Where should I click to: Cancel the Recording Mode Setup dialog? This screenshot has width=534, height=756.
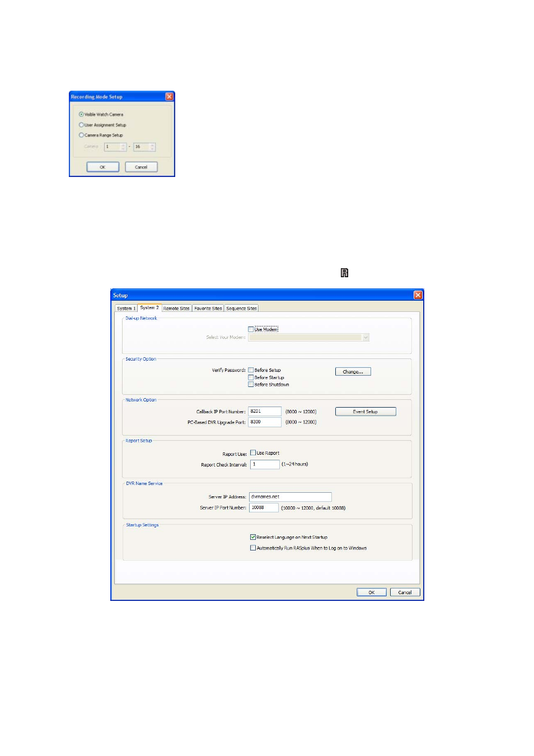pos(141,167)
